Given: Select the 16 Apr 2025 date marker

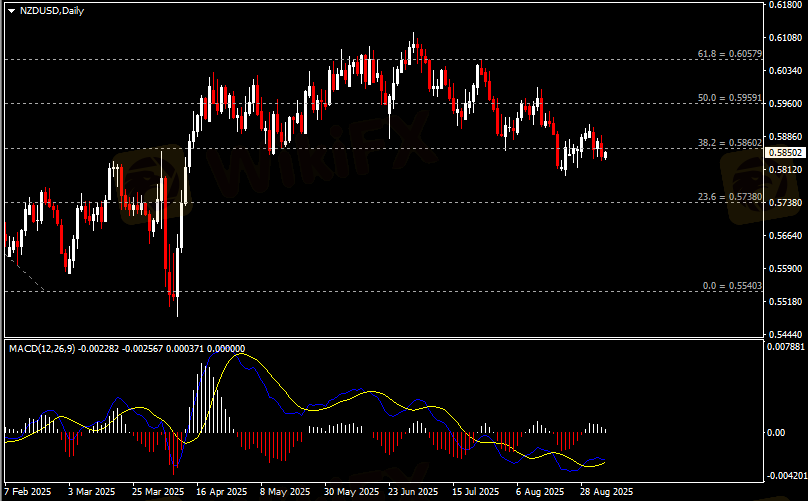Looking at the screenshot, I should pos(221,492).
